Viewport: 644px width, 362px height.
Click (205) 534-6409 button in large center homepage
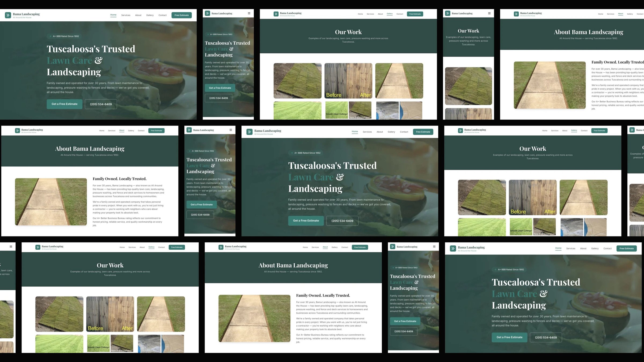pyautogui.click(x=342, y=221)
